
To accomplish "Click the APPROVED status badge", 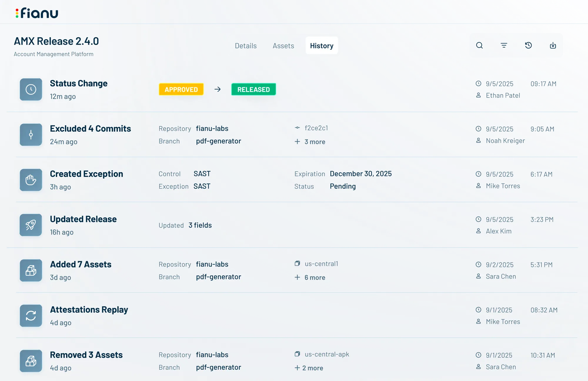I will point(181,89).
